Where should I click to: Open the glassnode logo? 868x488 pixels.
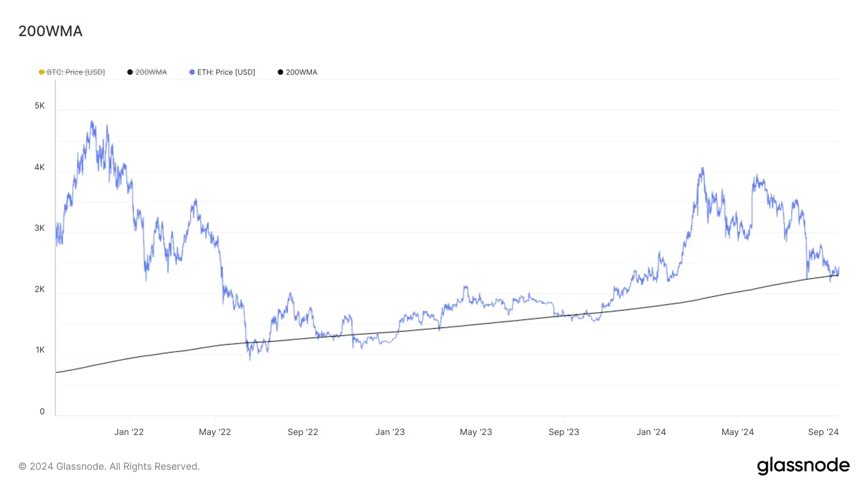[803, 466]
